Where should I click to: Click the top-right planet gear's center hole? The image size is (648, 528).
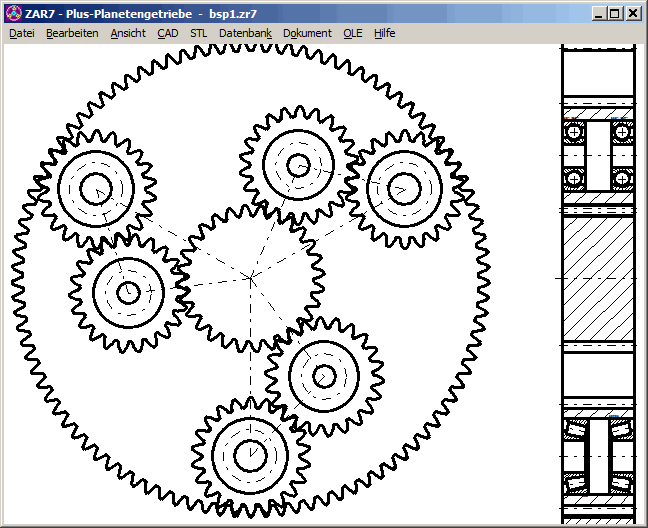tap(403, 189)
